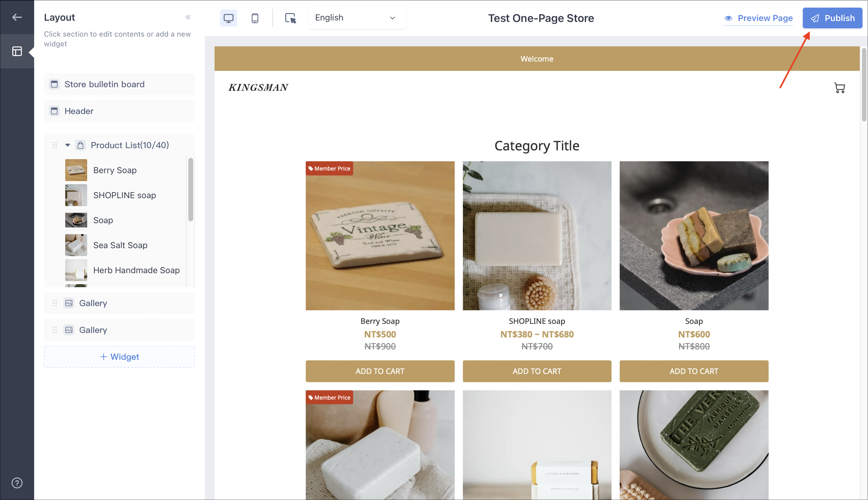Click the NT$600 Soap price
Screen dimensions: 868x500
pos(694,334)
